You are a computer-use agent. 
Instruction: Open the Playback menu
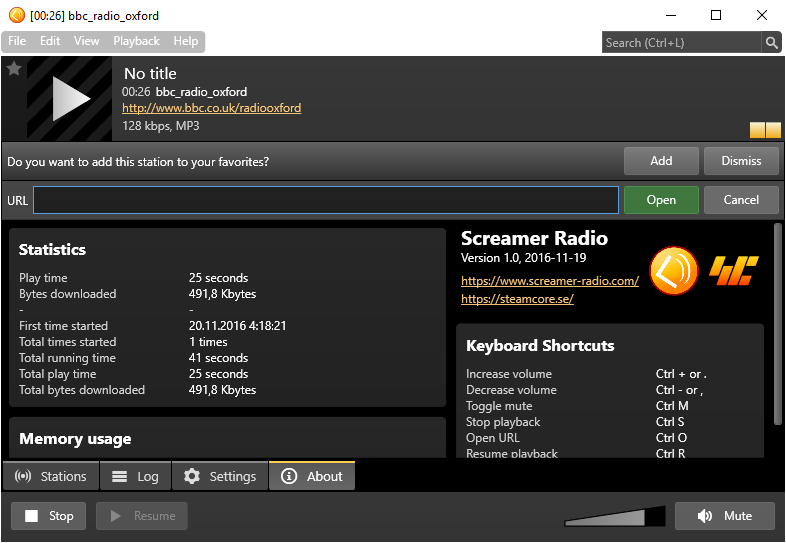point(136,41)
